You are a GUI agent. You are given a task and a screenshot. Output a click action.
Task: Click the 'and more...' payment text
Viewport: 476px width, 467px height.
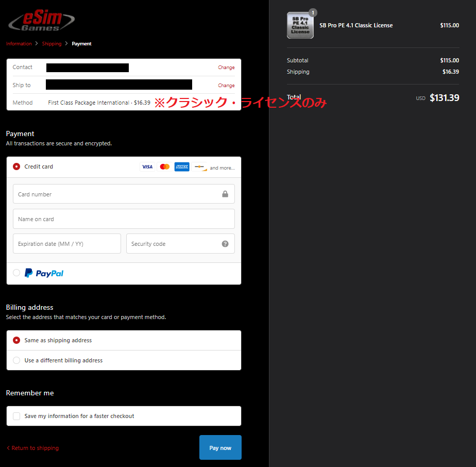click(222, 168)
